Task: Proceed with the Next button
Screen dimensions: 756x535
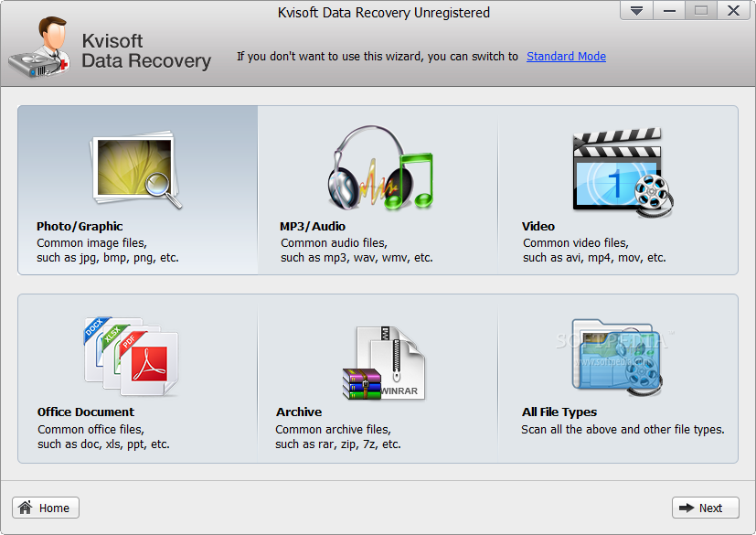Action: (706, 508)
